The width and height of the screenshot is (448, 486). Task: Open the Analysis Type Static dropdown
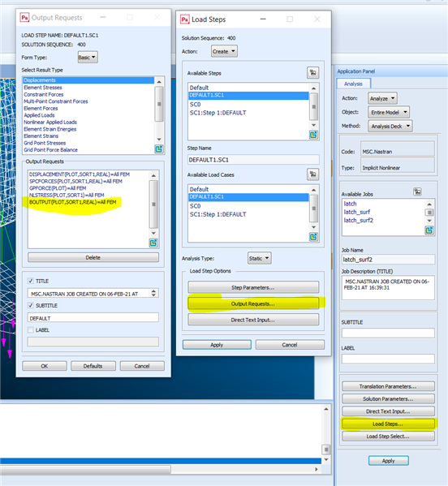click(260, 258)
